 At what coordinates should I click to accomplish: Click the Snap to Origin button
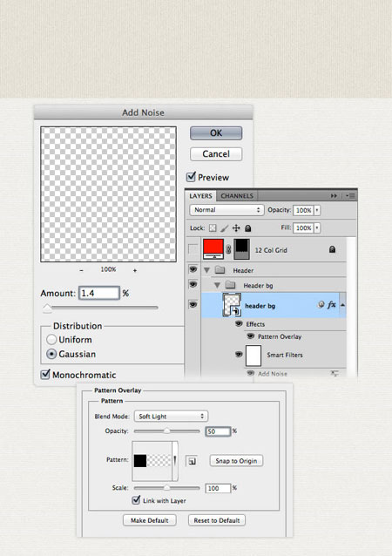[236, 461]
